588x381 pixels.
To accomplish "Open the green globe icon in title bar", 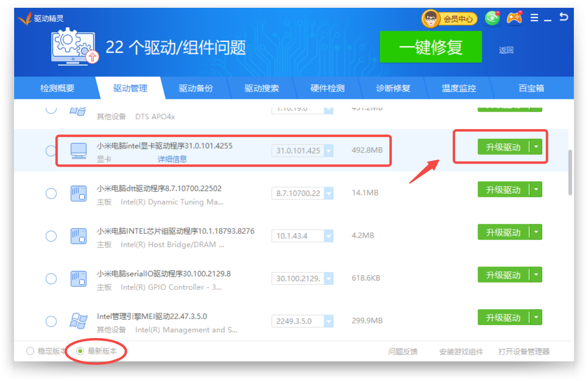I will click(493, 19).
